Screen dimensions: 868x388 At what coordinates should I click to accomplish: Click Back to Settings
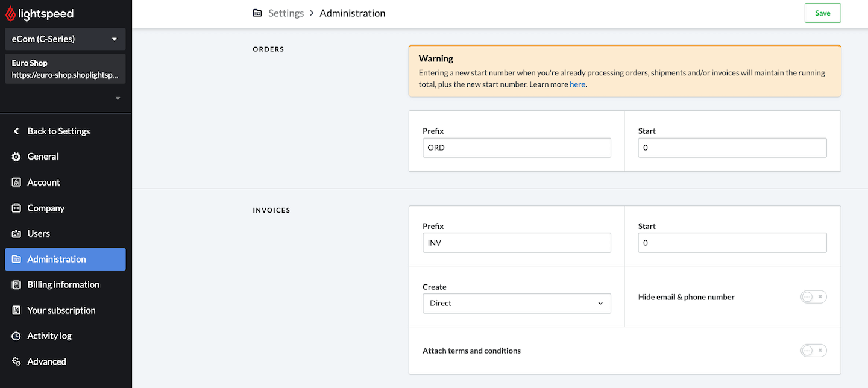[58, 131]
